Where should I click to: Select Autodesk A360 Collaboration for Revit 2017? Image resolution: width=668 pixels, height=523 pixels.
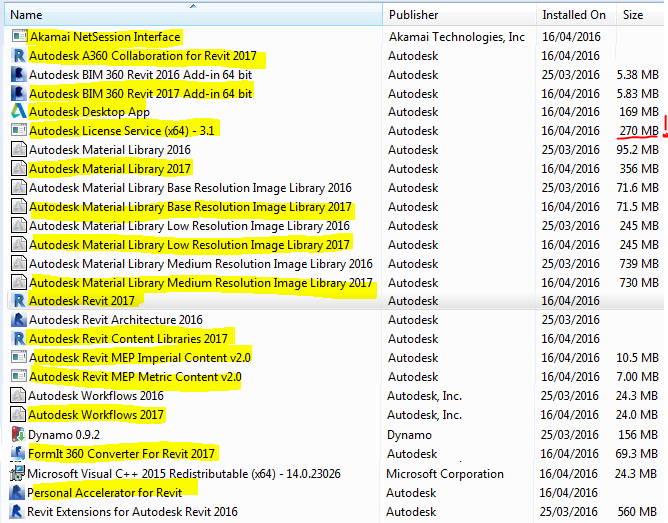[x=143, y=56]
